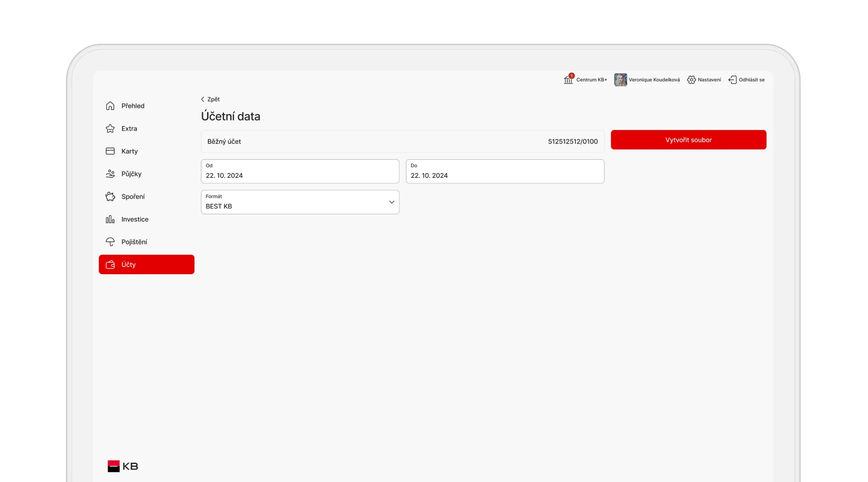
Task: Select the bar chart Investice icon
Action: (x=110, y=219)
